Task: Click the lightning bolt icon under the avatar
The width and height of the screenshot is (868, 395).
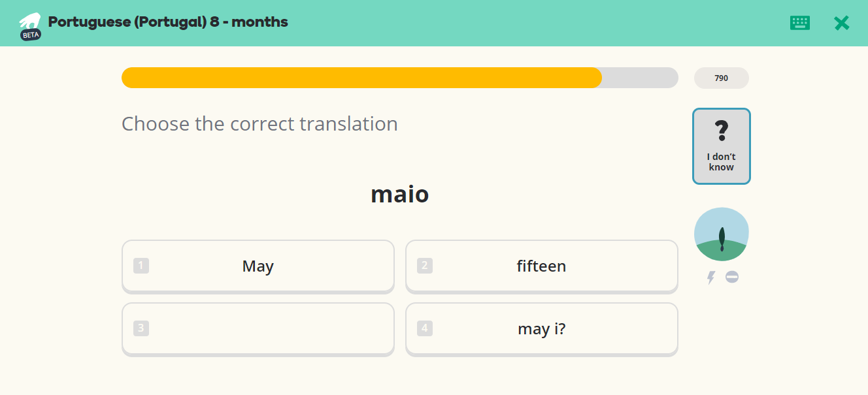Action: click(711, 277)
